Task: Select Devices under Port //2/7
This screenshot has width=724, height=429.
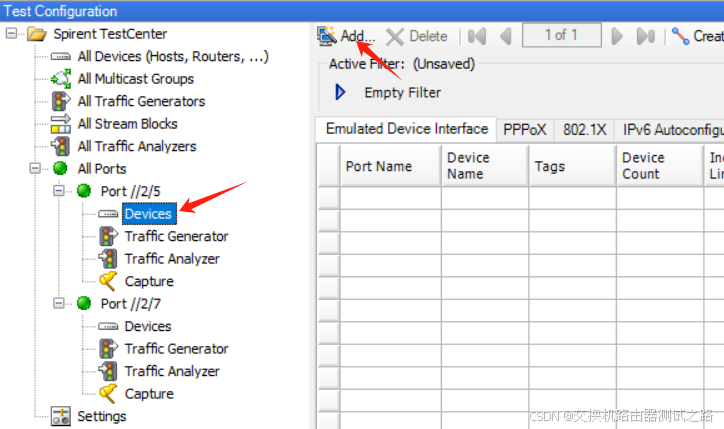Action: (148, 326)
